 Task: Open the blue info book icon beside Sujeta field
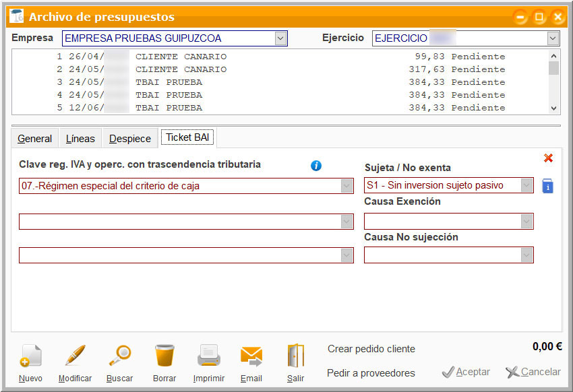point(547,186)
